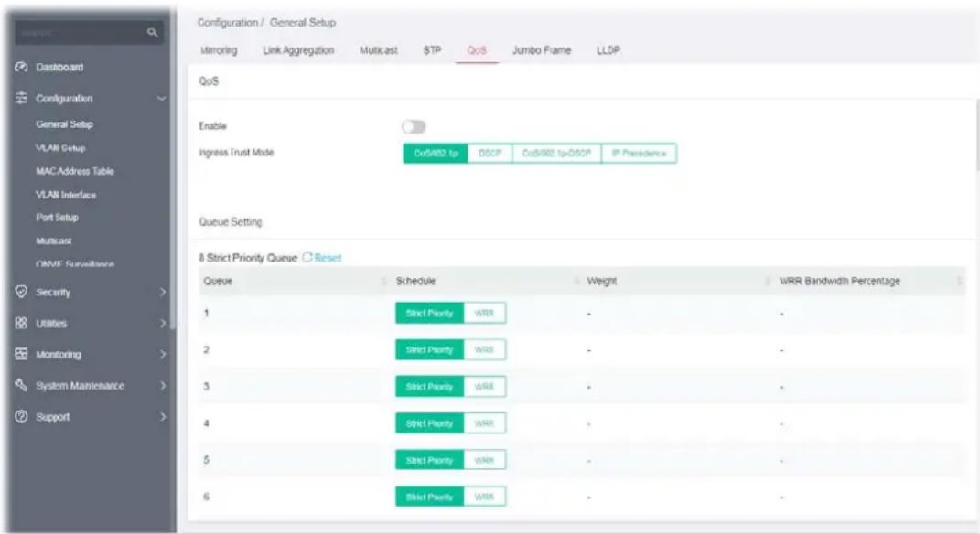Switch to the LLDP tab

click(x=608, y=50)
